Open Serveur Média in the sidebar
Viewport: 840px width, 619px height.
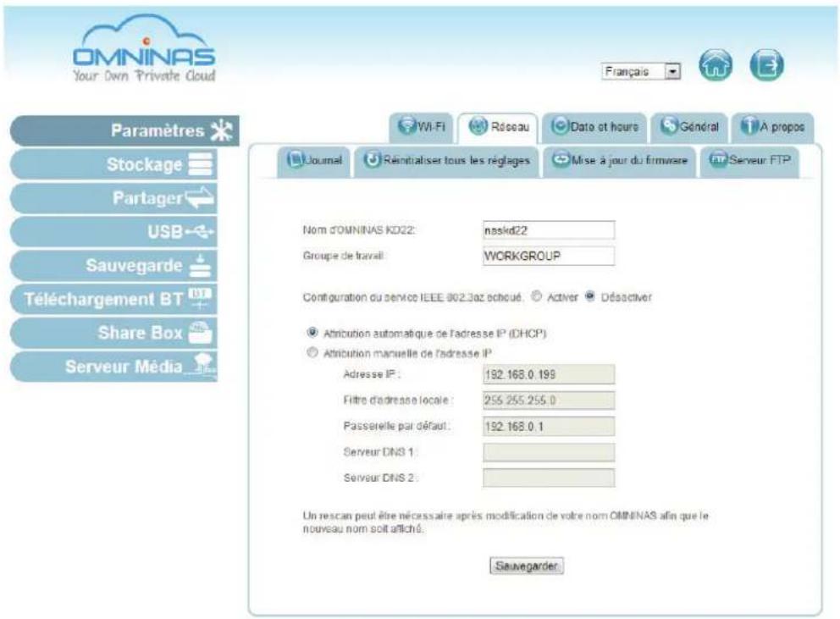pos(113,367)
